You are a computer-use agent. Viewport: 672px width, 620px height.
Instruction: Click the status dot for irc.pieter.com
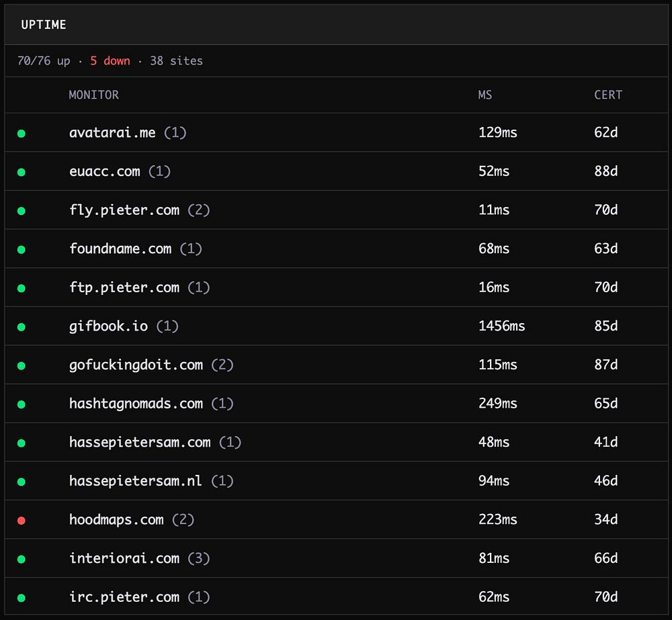[x=22, y=598]
